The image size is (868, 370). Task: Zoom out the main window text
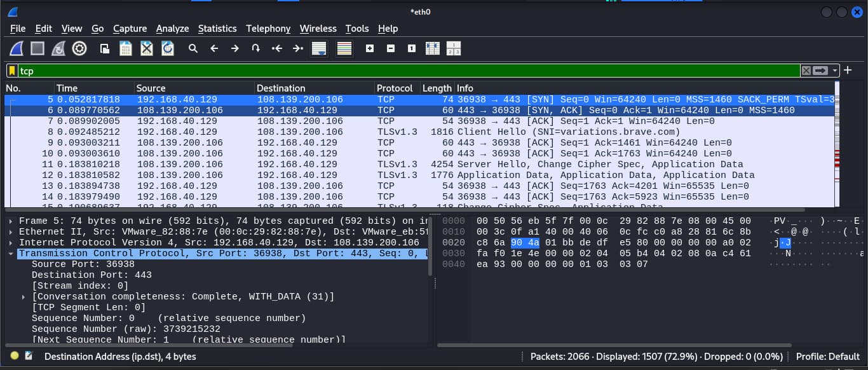(391, 48)
